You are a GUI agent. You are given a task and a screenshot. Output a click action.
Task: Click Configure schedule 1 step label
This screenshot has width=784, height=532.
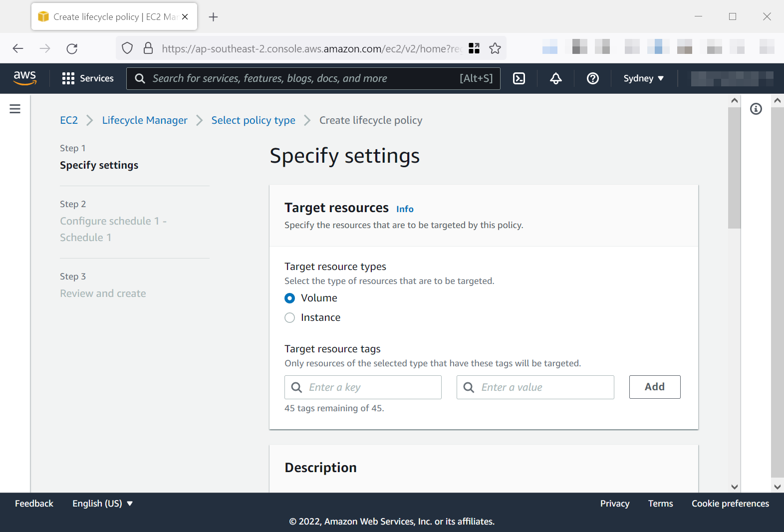tap(113, 229)
